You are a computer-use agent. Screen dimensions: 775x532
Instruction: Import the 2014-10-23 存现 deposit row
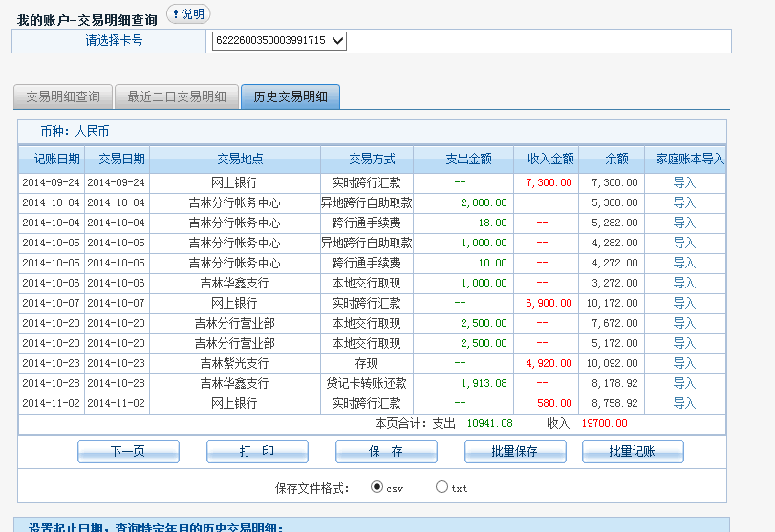[x=684, y=363]
